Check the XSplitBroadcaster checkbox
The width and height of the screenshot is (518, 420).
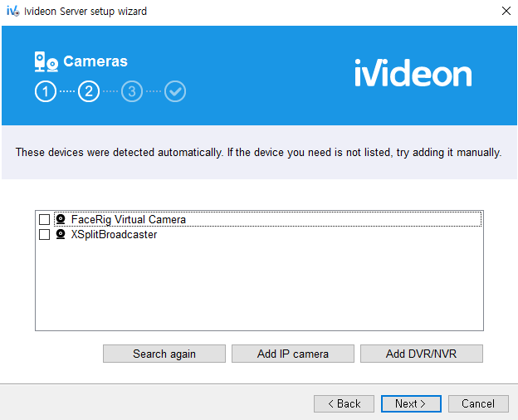(44, 235)
